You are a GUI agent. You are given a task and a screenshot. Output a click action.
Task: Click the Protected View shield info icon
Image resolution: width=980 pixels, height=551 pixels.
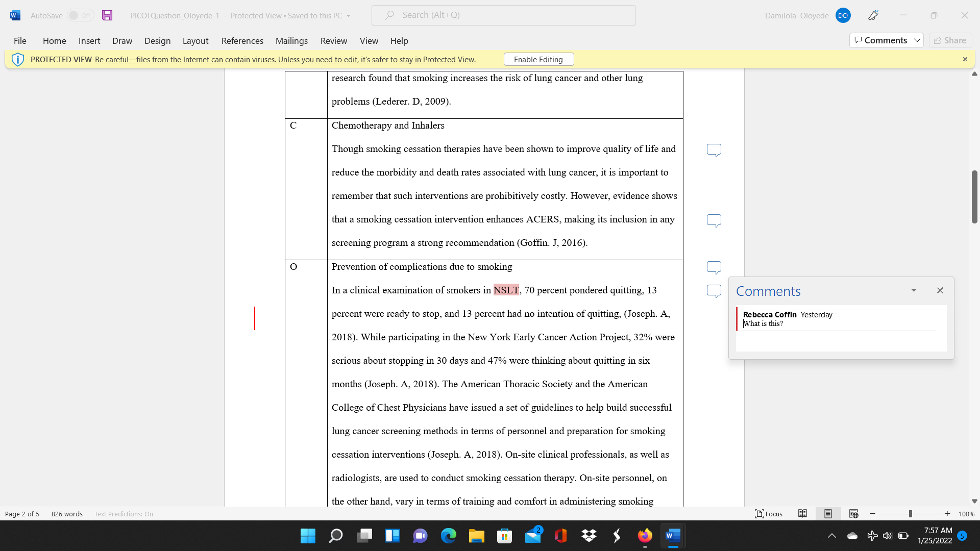click(18, 60)
